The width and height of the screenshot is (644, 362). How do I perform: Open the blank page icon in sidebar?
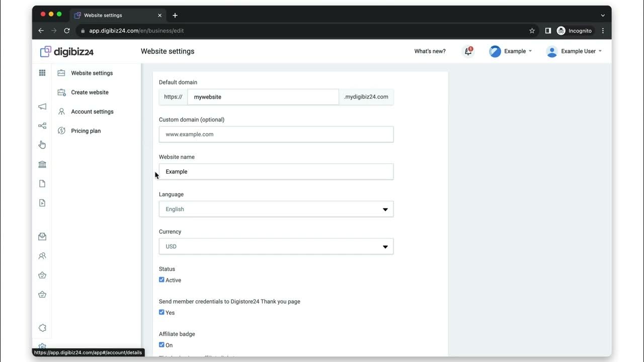coord(42,184)
